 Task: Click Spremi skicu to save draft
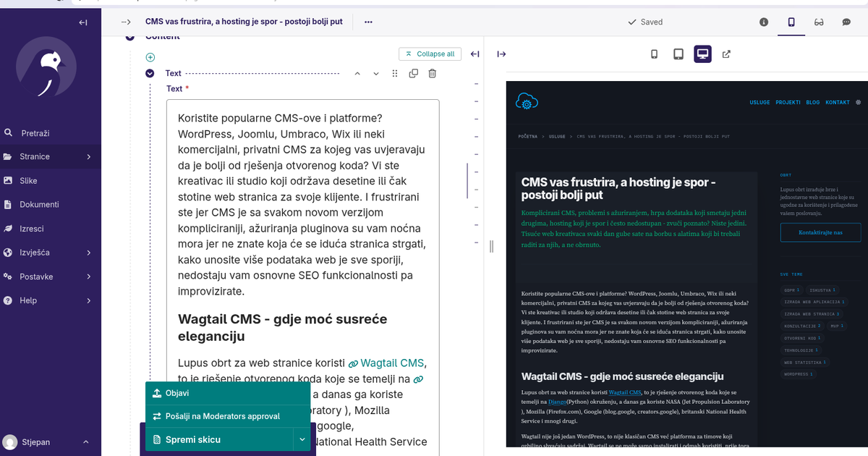(x=219, y=439)
